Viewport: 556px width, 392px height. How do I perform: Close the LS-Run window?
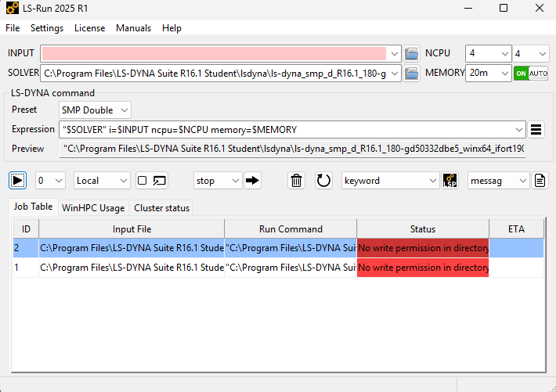540,8
